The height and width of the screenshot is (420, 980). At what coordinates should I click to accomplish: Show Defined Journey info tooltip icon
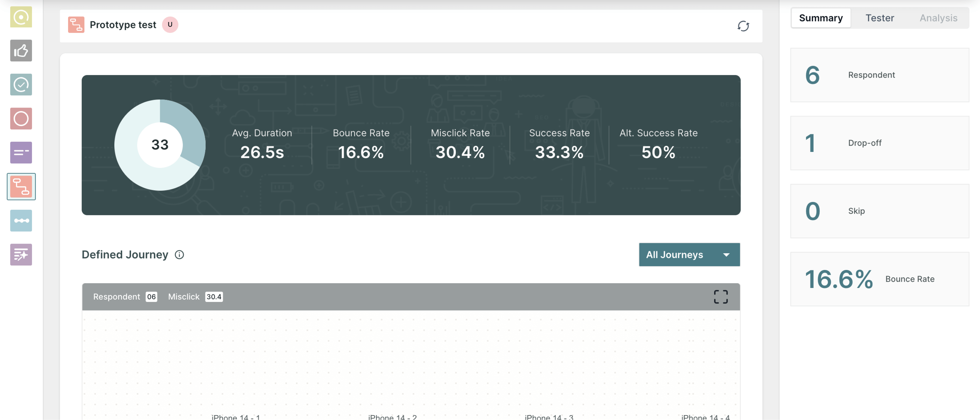(x=179, y=255)
